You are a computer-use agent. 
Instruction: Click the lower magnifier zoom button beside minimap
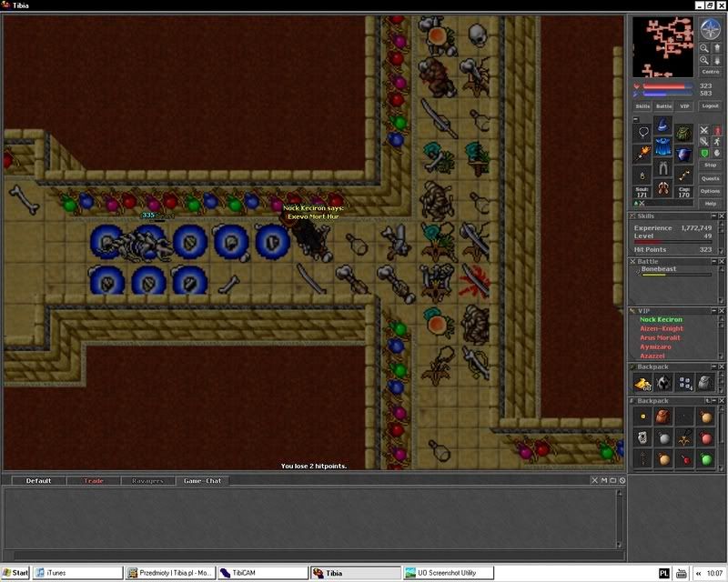[704, 61]
